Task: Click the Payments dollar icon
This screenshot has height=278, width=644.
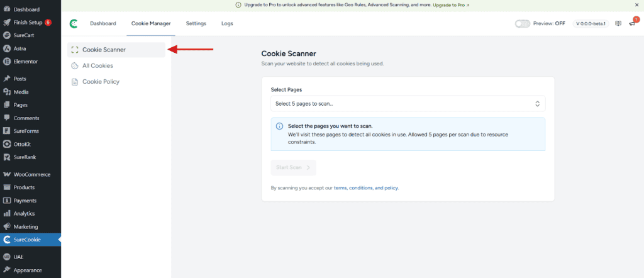Action: [x=6, y=201]
